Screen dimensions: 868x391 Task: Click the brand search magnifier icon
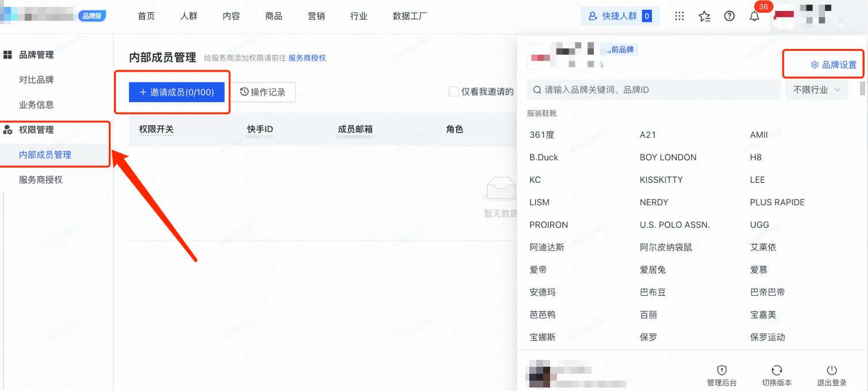537,90
